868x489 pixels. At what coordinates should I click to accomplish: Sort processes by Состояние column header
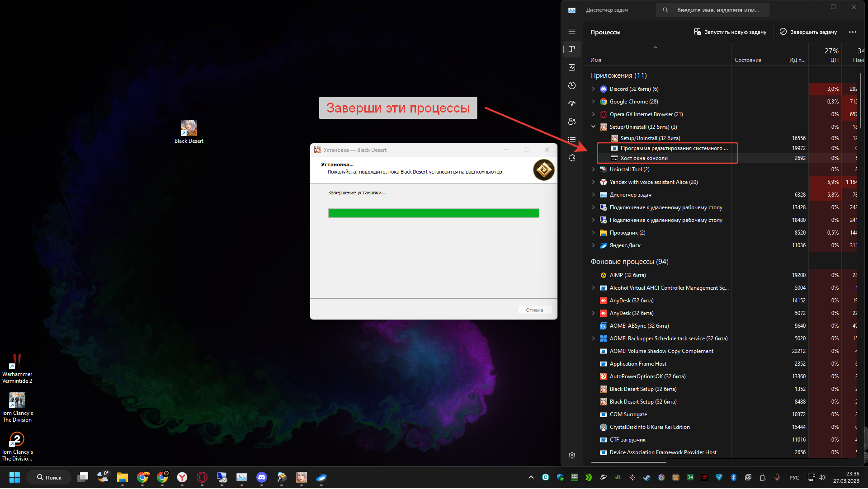coord(758,55)
